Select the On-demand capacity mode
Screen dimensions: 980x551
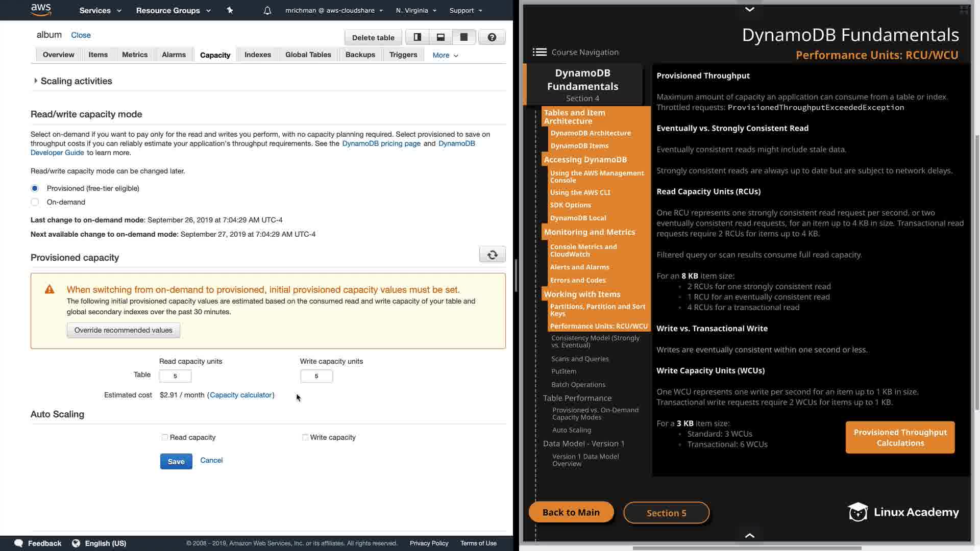pyautogui.click(x=35, y=202)
